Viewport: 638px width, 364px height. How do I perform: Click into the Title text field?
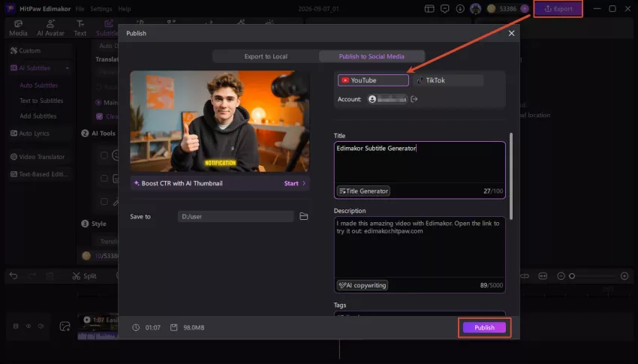420,163
